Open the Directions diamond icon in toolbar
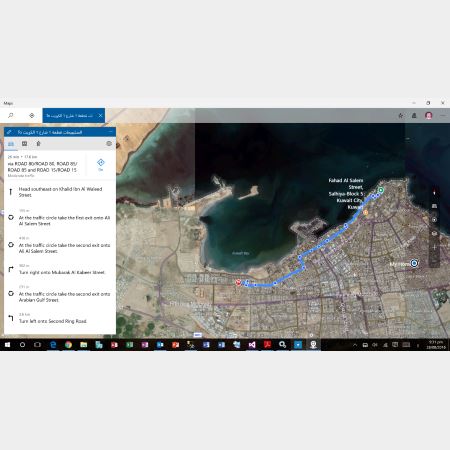This screenshot has height=450, width=450. 32,115
